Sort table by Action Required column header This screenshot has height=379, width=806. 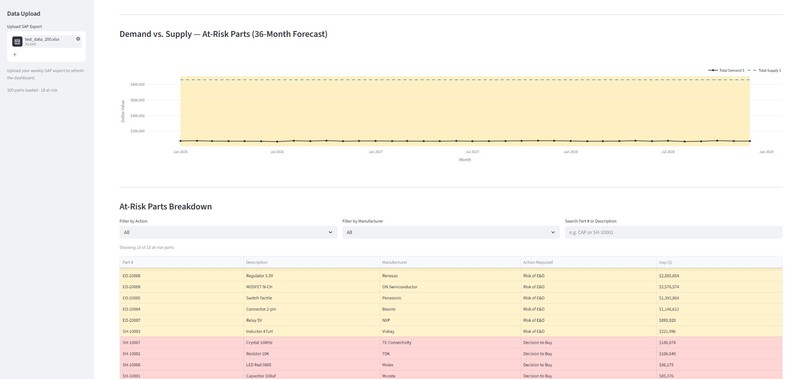click(x=589, y=262)
